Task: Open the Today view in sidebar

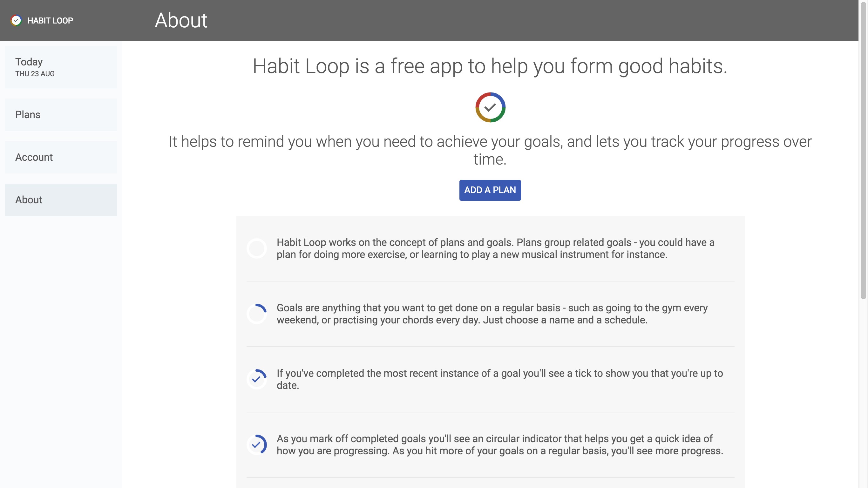Action: (61, 67)
